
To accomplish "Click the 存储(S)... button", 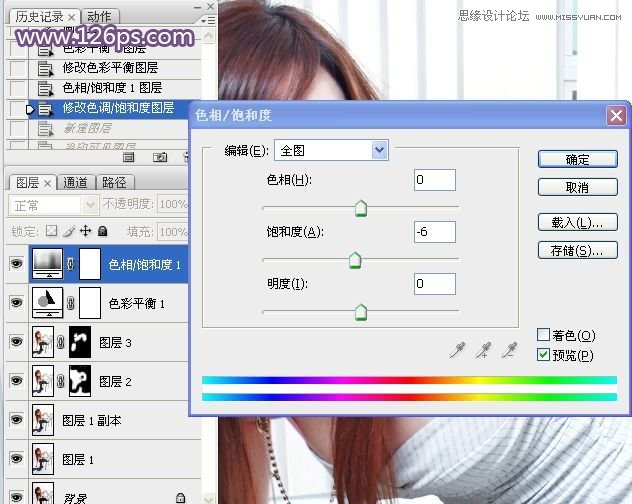I will click(x=578, y=250).
